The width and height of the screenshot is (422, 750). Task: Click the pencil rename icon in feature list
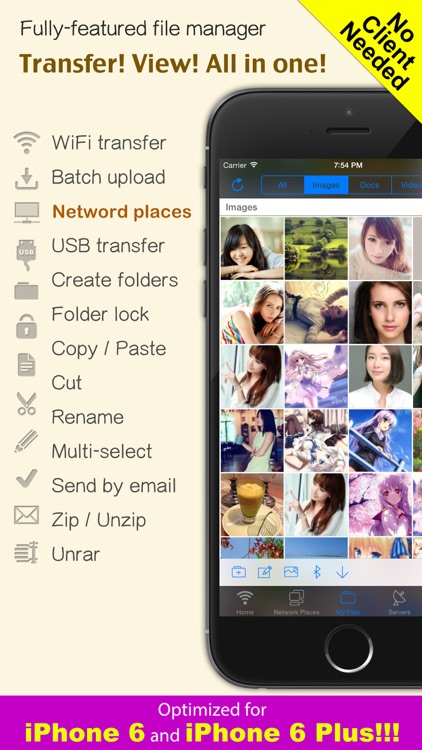click(26, 441)
